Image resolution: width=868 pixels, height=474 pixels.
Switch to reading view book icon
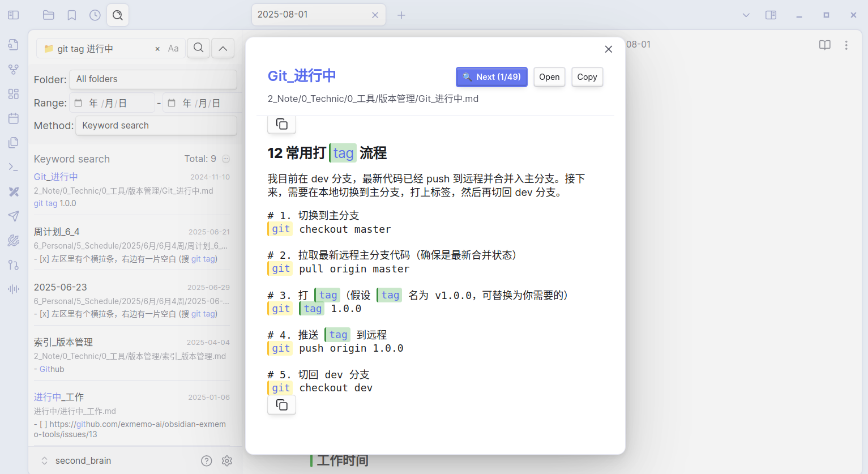click(825, 45)
